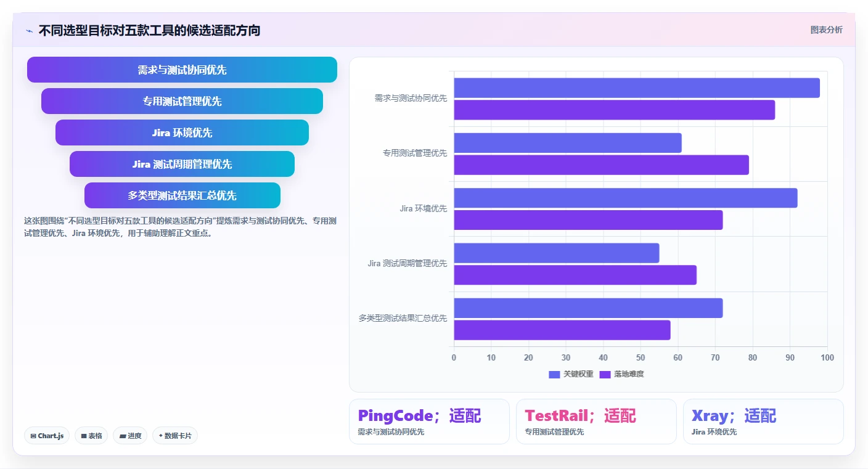
Task: Click the x-axis tick value 50
Action: point(641,357)
